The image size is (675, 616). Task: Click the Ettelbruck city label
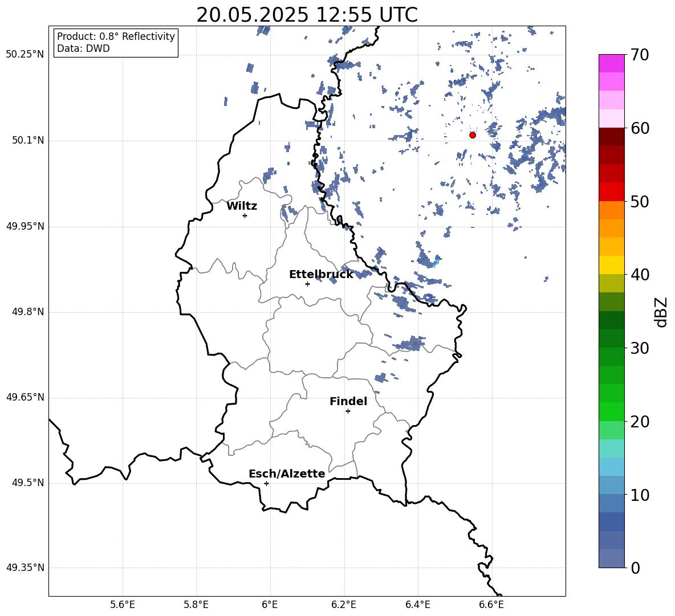pos(321,275)
